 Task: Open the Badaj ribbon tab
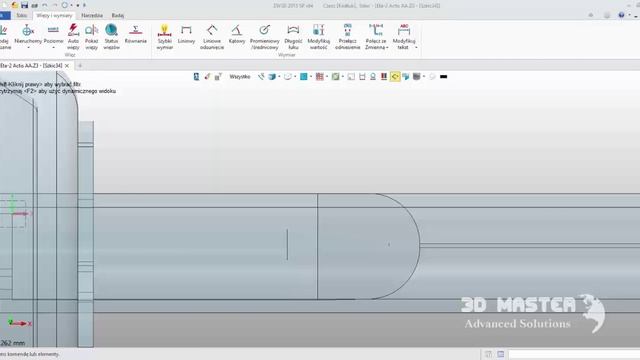point(118,16)
